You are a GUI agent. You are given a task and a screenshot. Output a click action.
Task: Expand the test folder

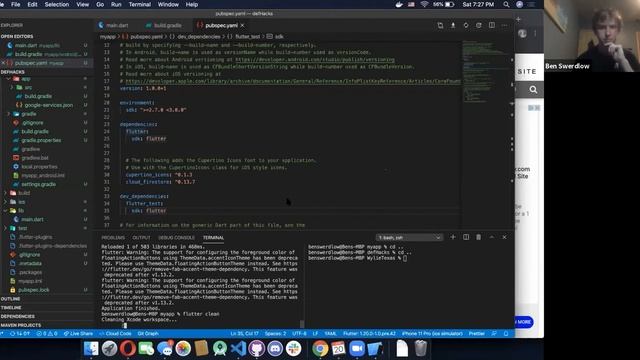5,228
